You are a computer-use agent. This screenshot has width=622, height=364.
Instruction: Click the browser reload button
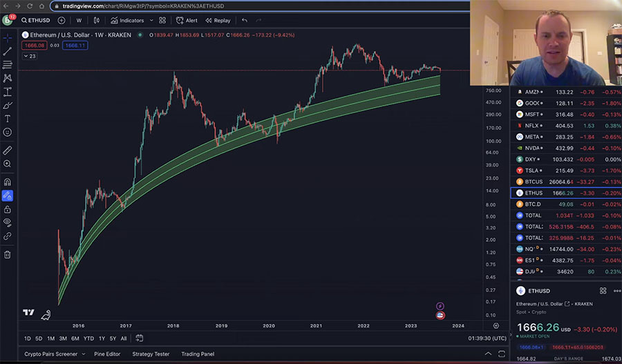30,6
